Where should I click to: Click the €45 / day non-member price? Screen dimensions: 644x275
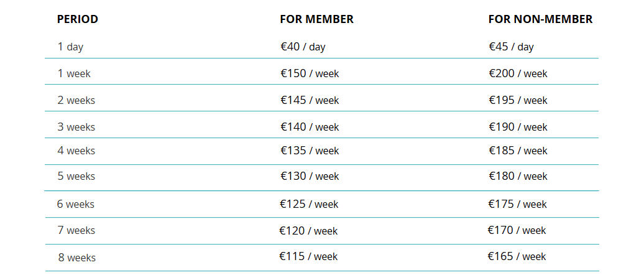point(511,47)
